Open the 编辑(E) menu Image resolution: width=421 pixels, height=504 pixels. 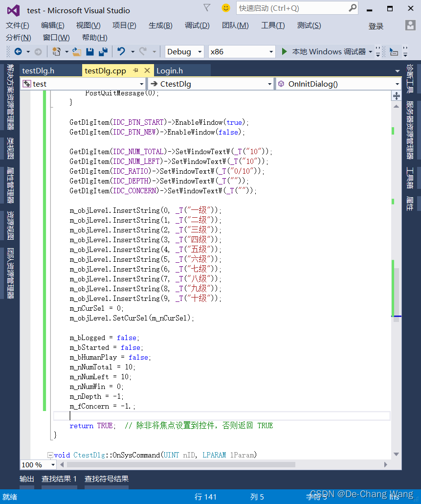pos(53,25)
